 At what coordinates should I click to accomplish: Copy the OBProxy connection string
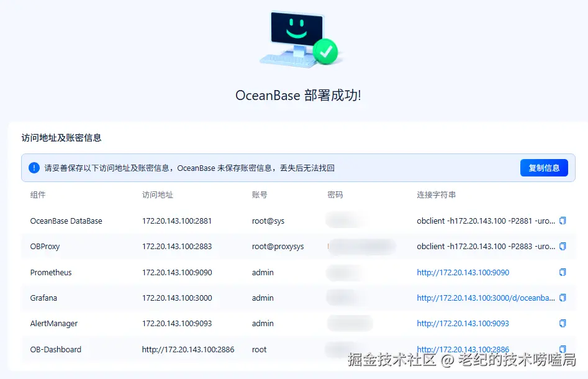(x=563, y=246)
